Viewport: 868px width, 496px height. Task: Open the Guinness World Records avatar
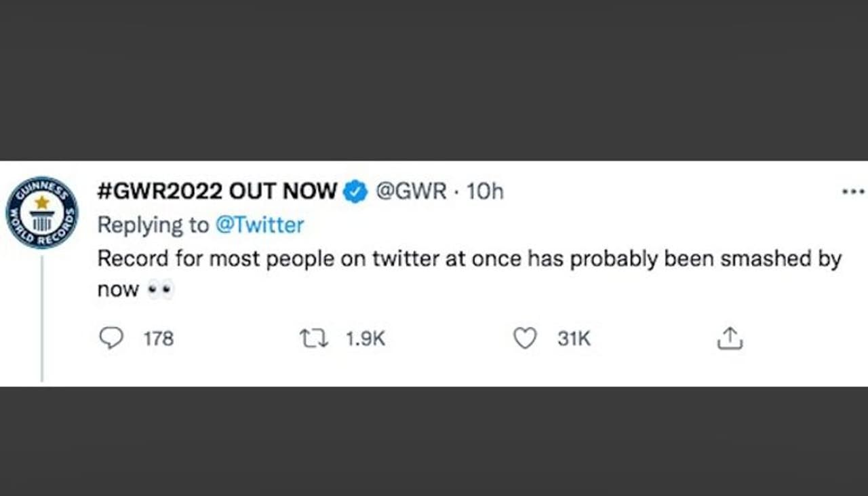[42, 213]
